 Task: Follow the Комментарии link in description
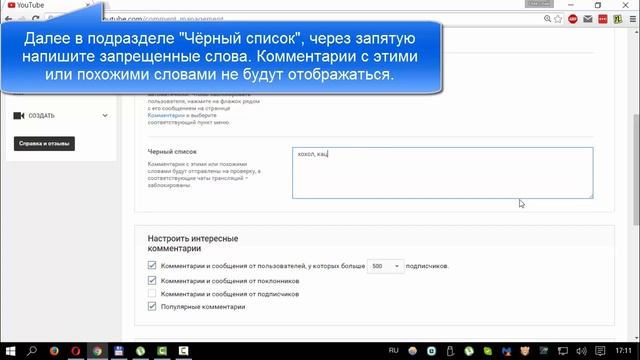coord(166,116)
